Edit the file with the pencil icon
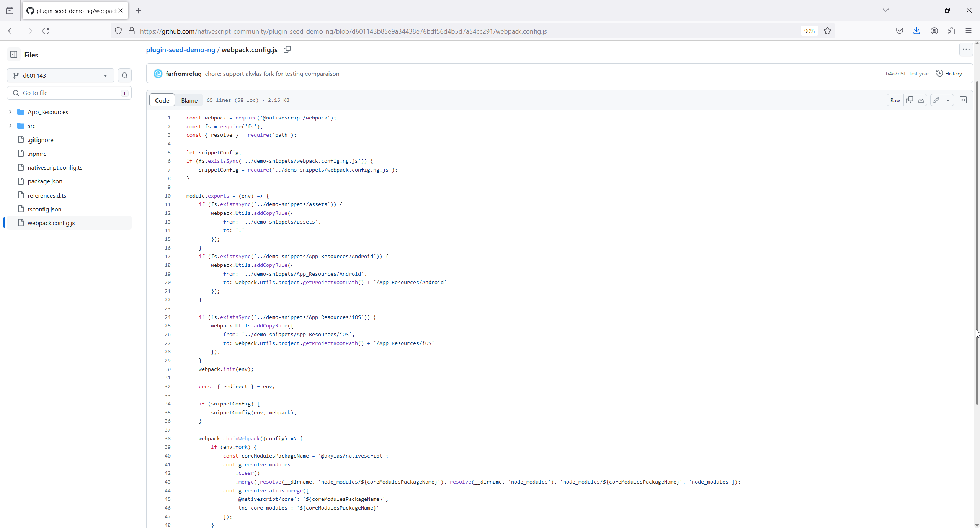The image size is (980, 528). tap(936, 100)
